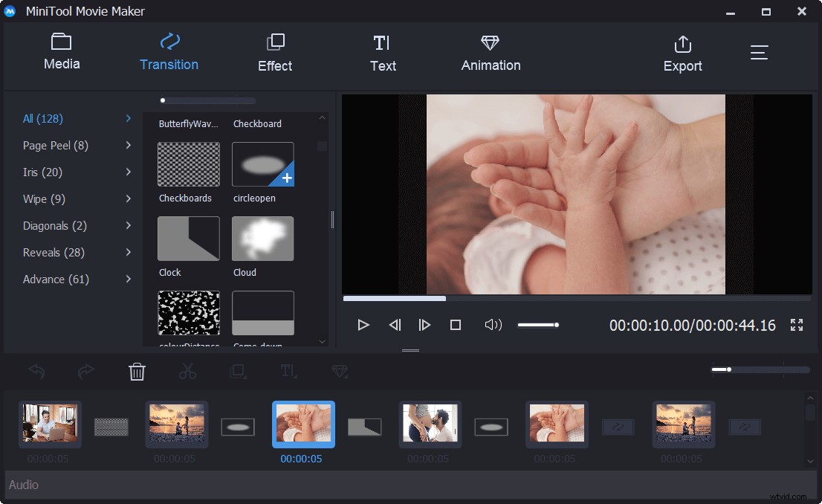Select the All (128) transitions list
822x504 pixels.
pos(43,118)
